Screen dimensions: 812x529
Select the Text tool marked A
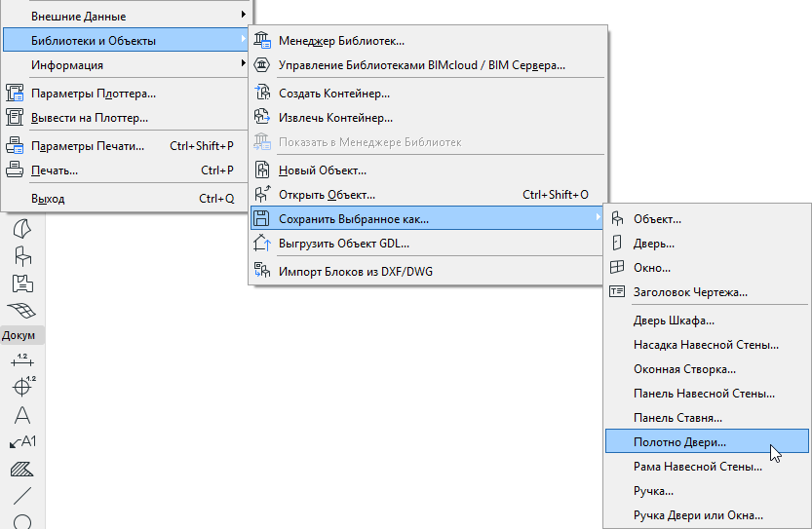[x=22, y=415]
